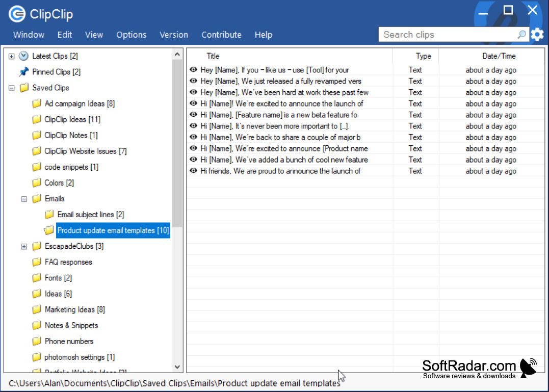The height and width of the screenshot is (392, 549).
Task: Click the photomosh settings folder icon
Action: (x=36, y=357)
